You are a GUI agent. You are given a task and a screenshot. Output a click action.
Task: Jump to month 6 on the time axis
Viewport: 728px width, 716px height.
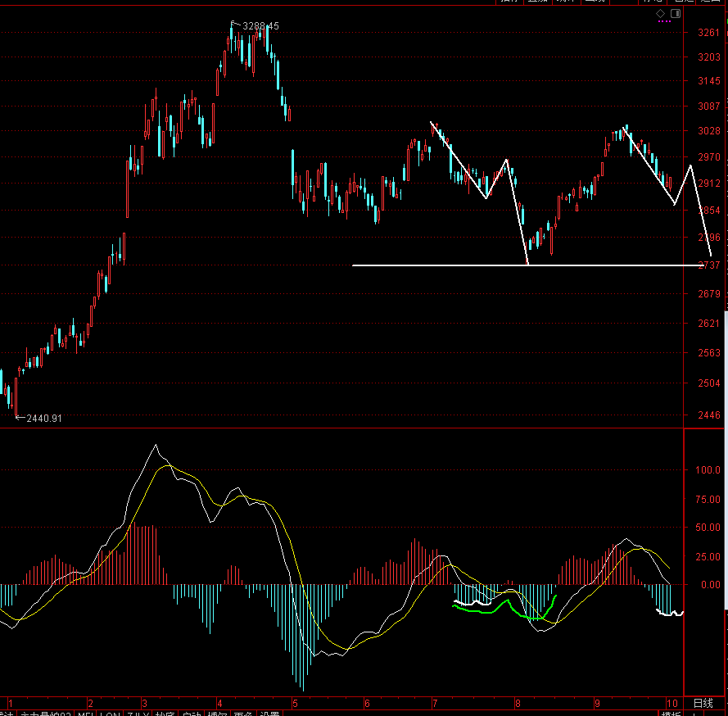tap(367, 703)
